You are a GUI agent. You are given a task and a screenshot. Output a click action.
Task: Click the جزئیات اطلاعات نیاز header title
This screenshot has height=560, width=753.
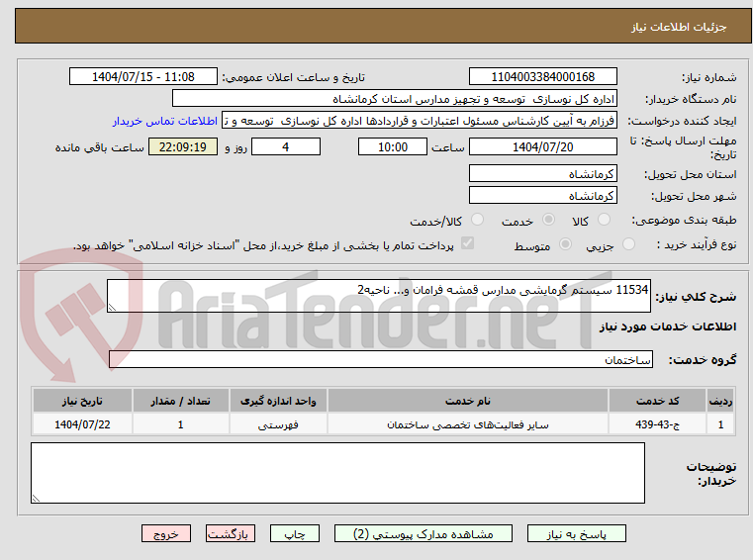point(679,27)
